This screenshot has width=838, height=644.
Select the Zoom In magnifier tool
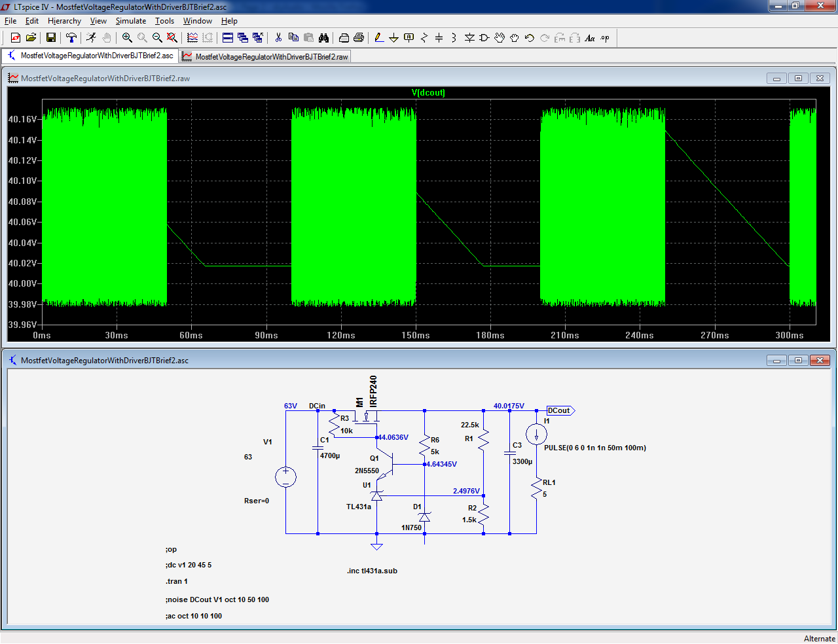127,38
